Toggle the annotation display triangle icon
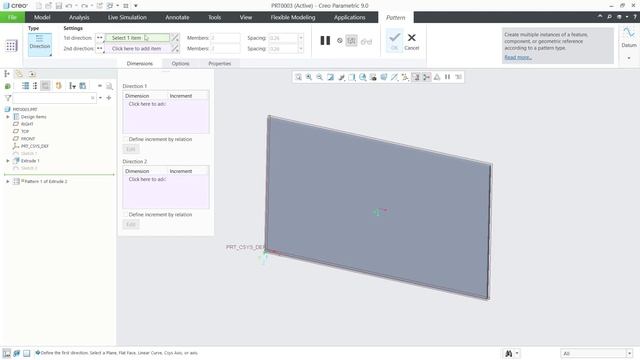 tap(437, 77)
